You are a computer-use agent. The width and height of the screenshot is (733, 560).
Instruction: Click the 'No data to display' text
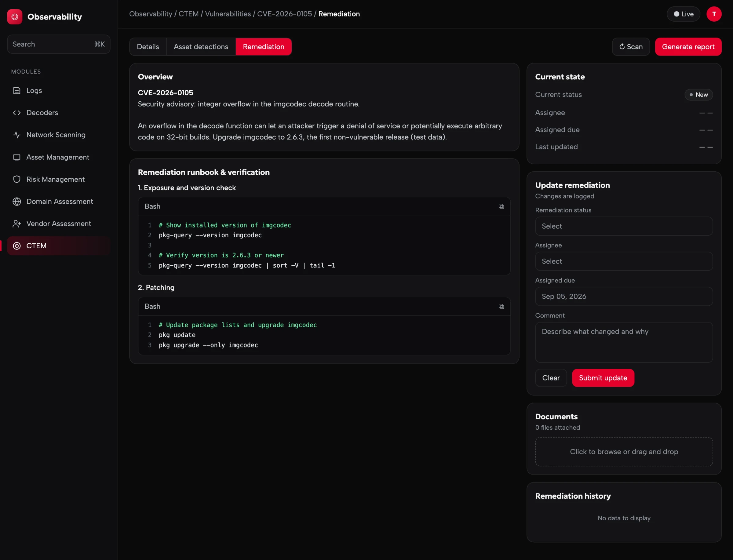pos(624,518)
